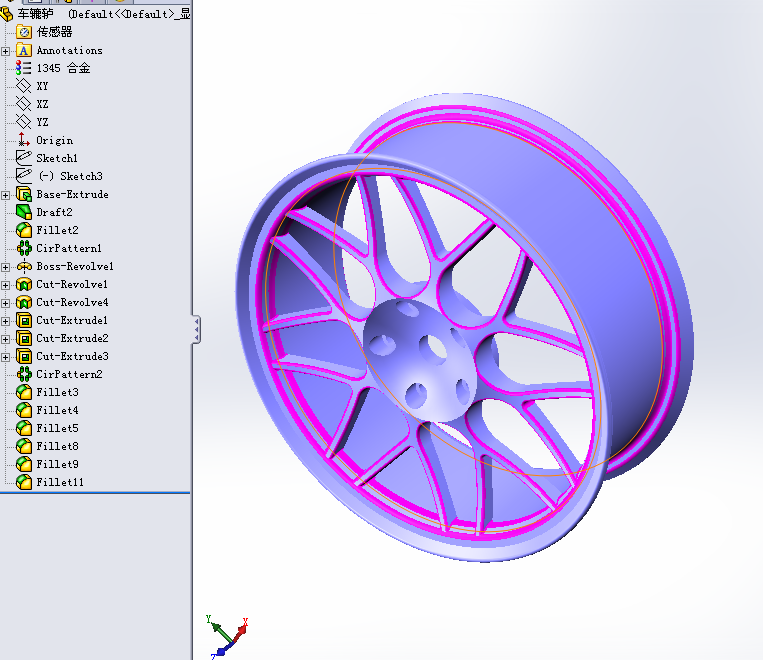
Task: Collapse the feature tree panel with splitter handle
Action: 196,330
